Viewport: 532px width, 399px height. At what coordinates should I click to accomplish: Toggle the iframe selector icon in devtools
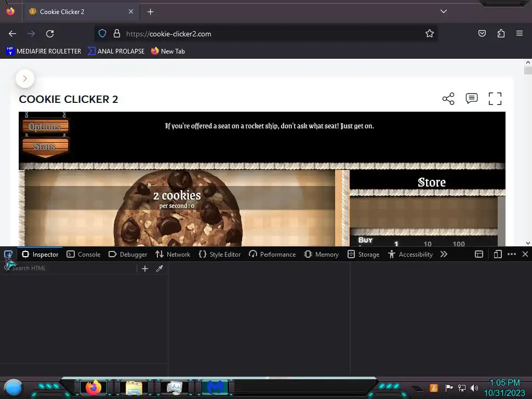coord(478,254)
